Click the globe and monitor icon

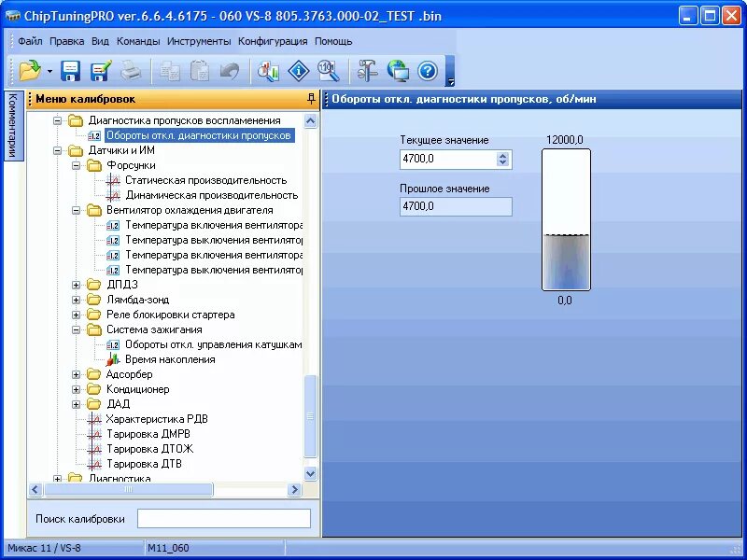[398, 71]
